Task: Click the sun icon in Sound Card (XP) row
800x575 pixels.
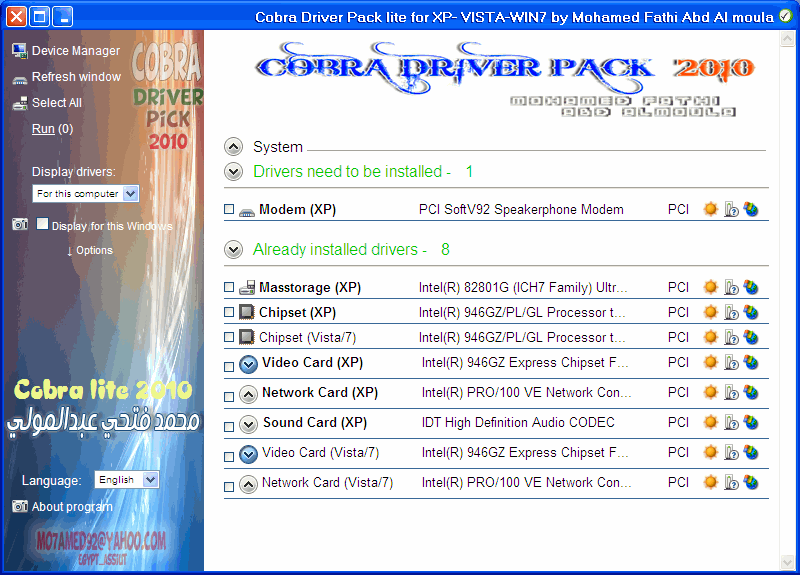Action: tap(710, 422)
